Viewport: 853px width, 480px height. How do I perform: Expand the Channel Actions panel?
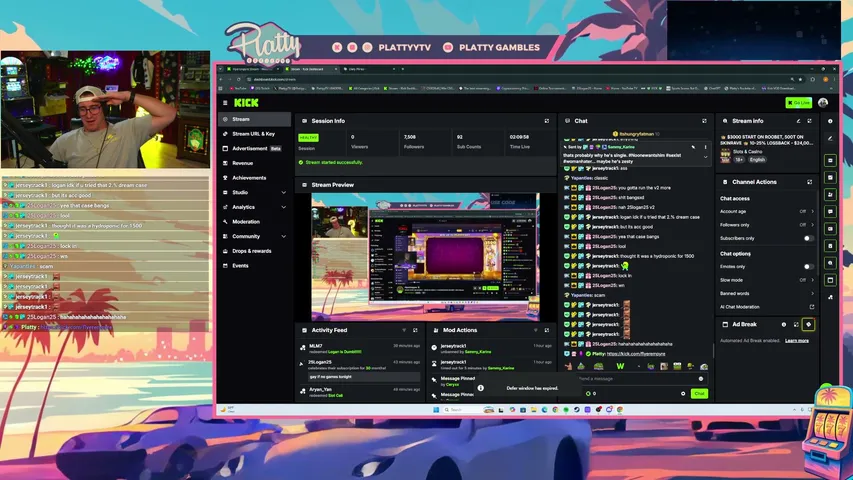809,182
